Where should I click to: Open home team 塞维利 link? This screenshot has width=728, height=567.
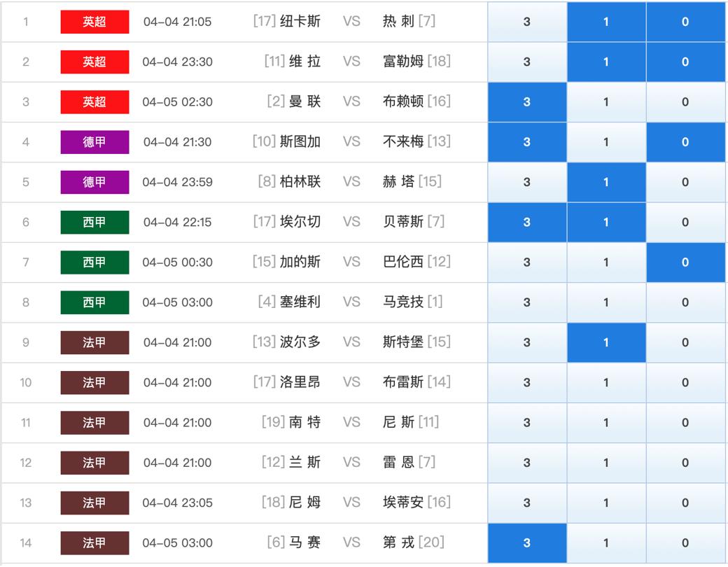tap(300, 302)
